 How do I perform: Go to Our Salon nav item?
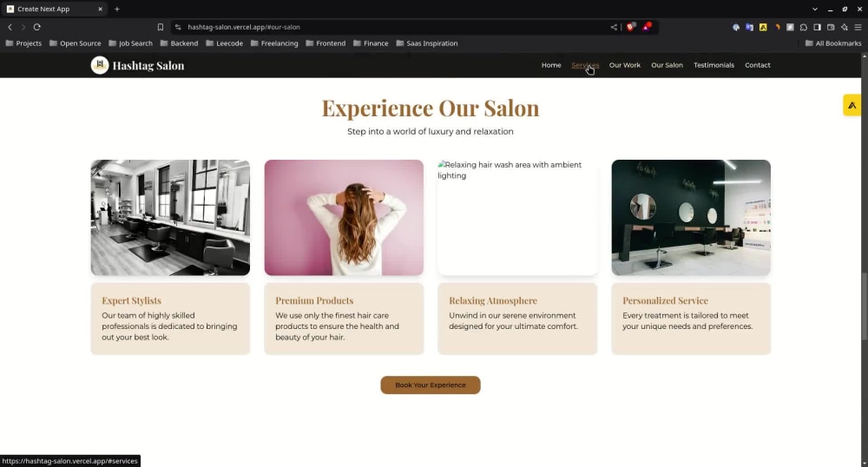pyautogui.click(x=667, y=65)
